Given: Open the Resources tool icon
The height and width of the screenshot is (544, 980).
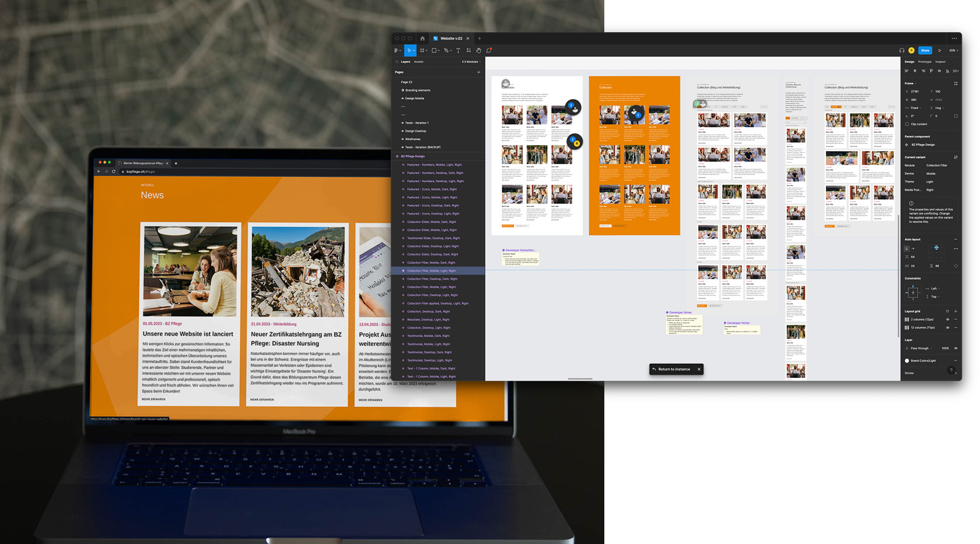Looking at the screenshot, I should pos(468,51).
